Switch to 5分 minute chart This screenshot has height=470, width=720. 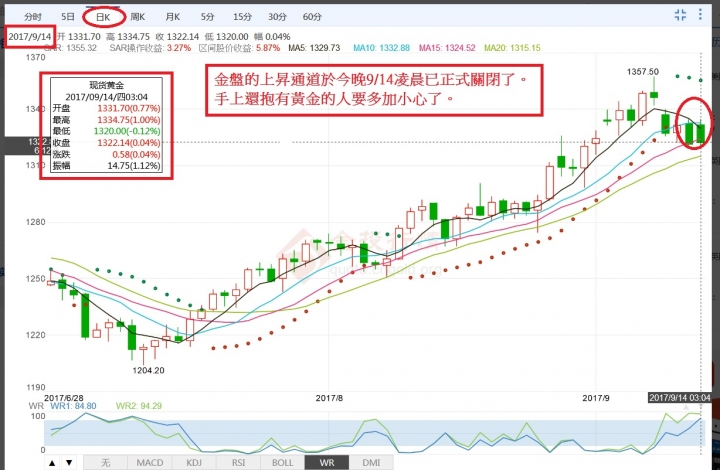click(x=208, y=17)
